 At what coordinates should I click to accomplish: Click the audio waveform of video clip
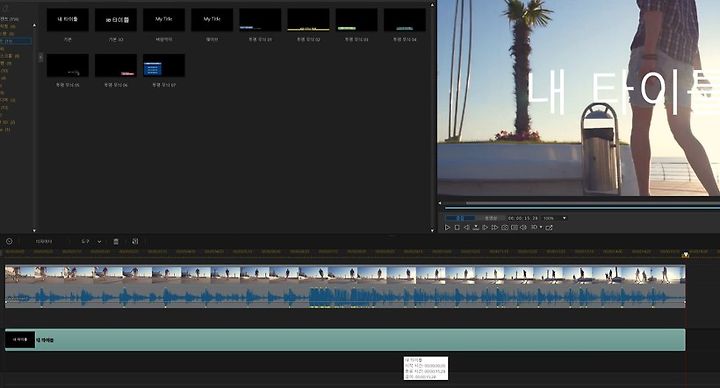pyautogui.click(x=345, y=297)
